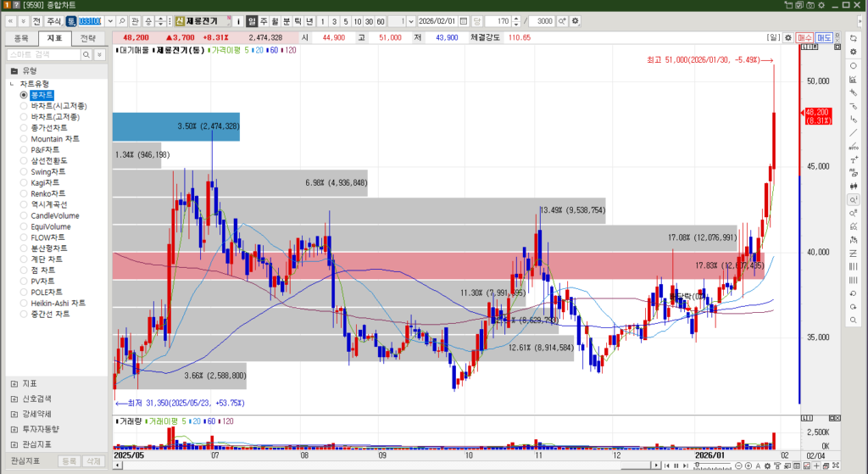
Task: Select the trend line drawing tool
Action: coord(853,132)
